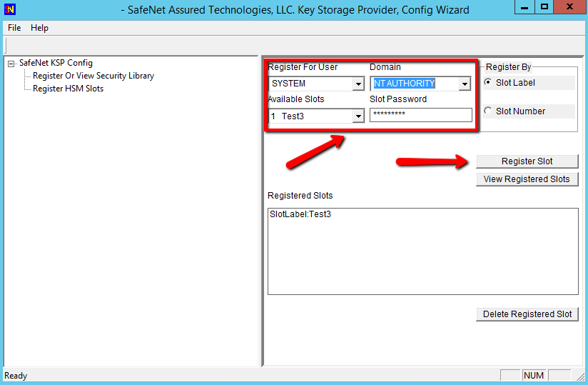Select Register Or View Security Library
Viewport: 588px width, 385px height.
click(93, 76)
